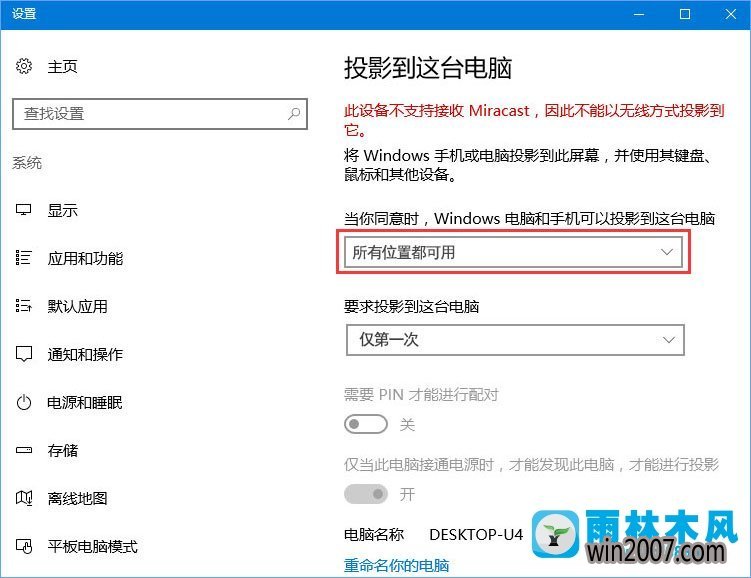Focus the 查找设置 search box

(x=159, y=114)
